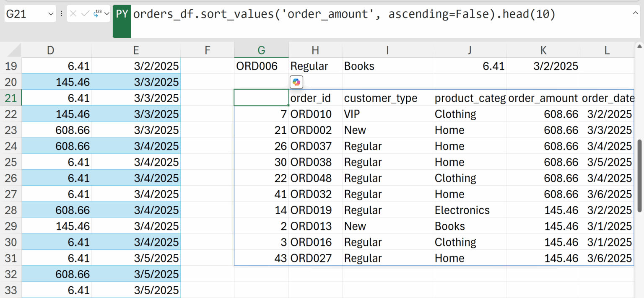Click the Name Box showing G21

coord(25,14)
